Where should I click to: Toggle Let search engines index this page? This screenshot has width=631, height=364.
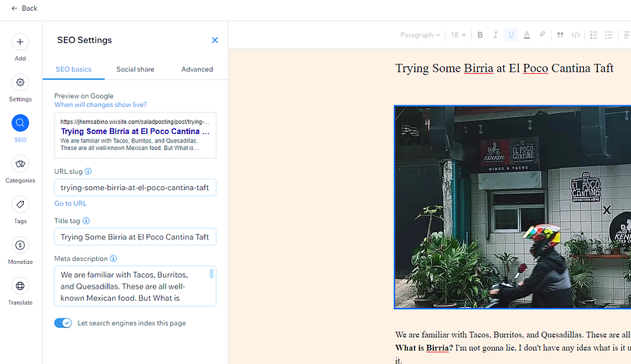pyautogui.click(x=63, y=323)
